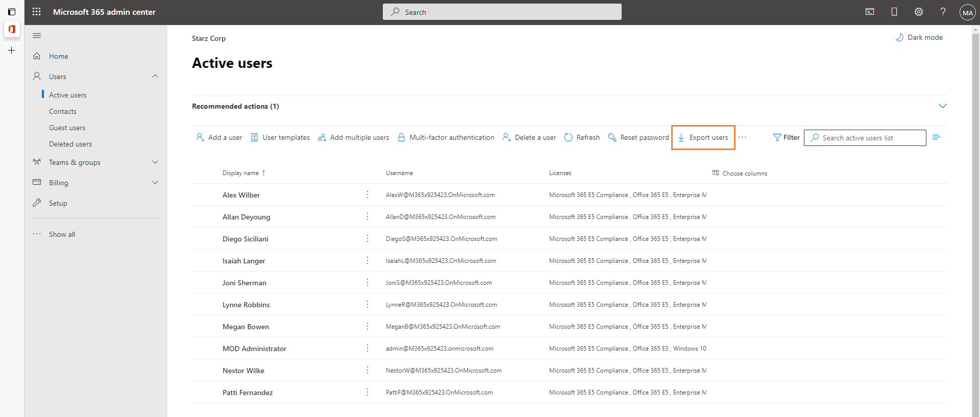
Task: Toggle the hamburger navigation menu
Action: [x=37, y=35]
